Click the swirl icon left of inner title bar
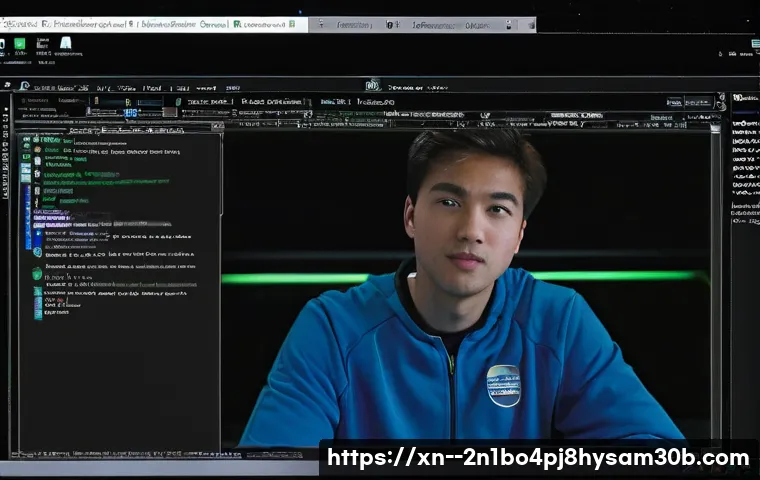 click(24, 86)
